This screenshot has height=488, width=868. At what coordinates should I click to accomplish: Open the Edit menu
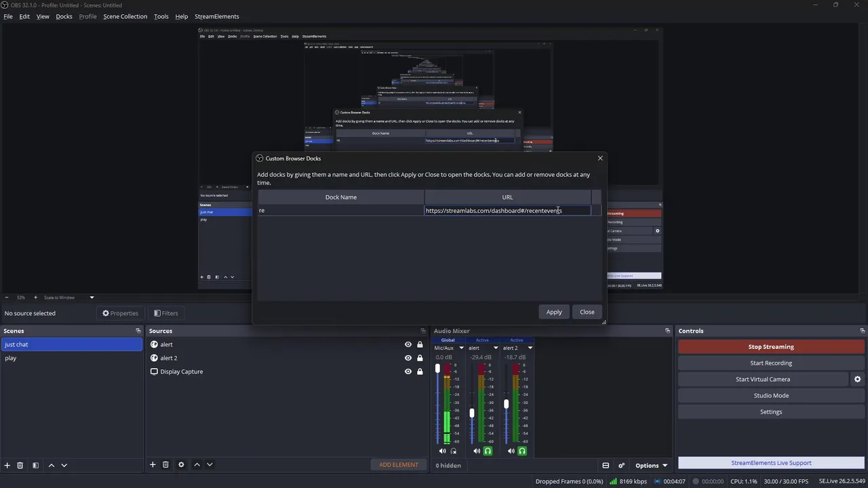(24, 16)
